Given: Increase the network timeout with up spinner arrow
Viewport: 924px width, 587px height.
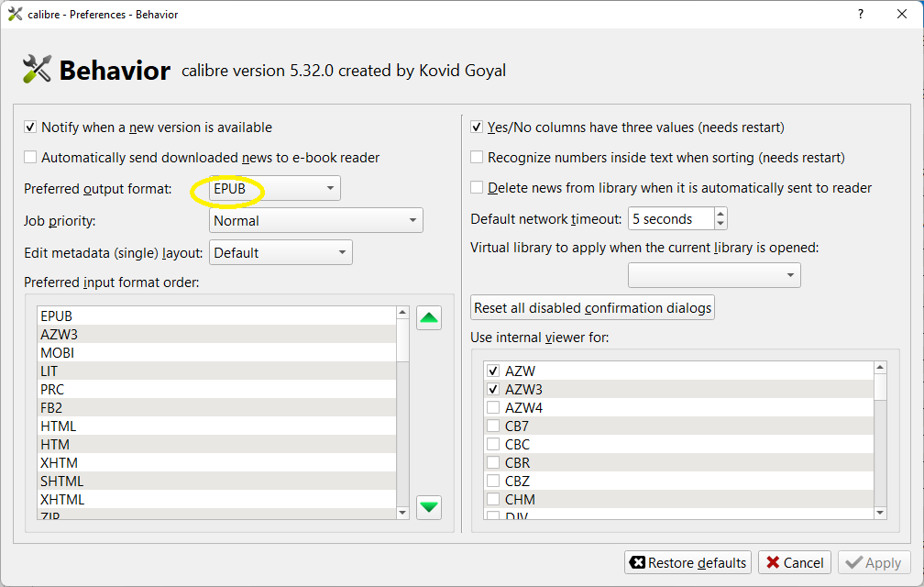Looking at the screenshot, I should pyautogui.click(x=720, y=214).
